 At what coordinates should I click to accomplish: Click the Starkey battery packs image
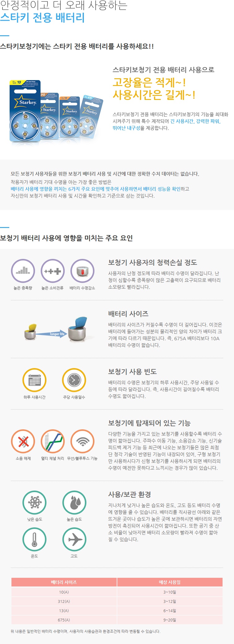56,111
